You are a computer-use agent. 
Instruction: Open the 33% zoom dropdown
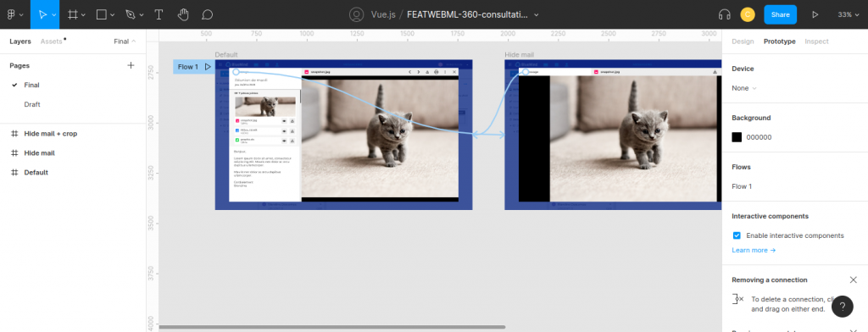(x=848, y=14)
